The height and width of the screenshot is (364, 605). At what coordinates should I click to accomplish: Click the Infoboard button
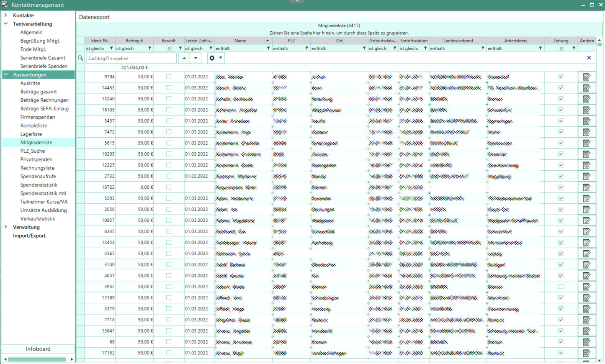click(38, 349)
